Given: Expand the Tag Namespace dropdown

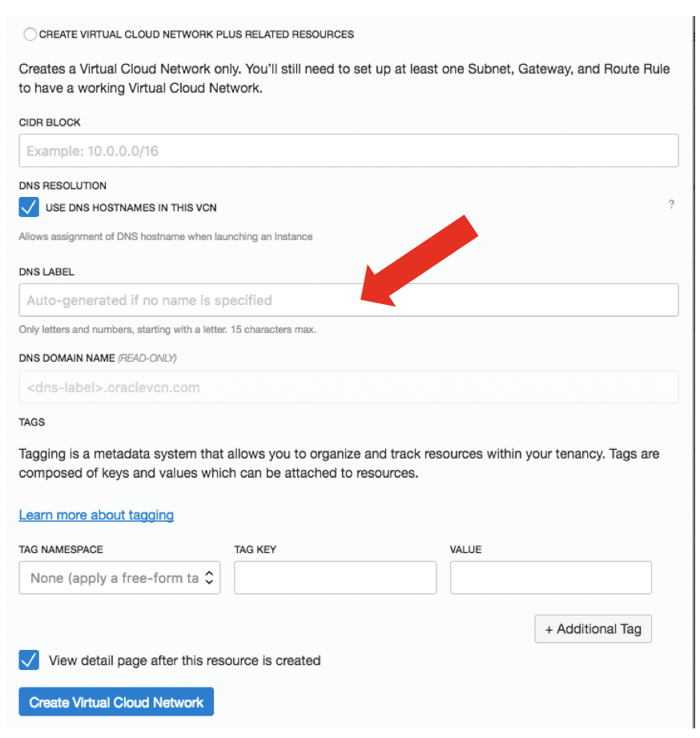Looking at the screenshot, I should pos(119,577).
